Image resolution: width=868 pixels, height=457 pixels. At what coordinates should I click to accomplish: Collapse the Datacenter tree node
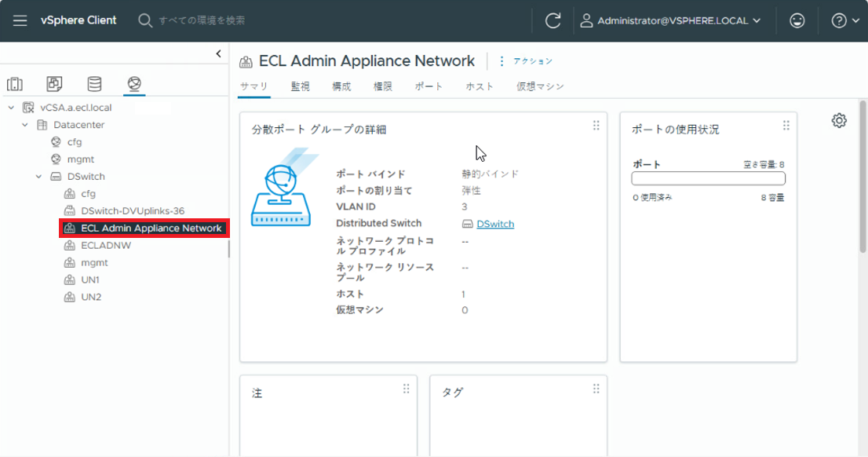25,125
